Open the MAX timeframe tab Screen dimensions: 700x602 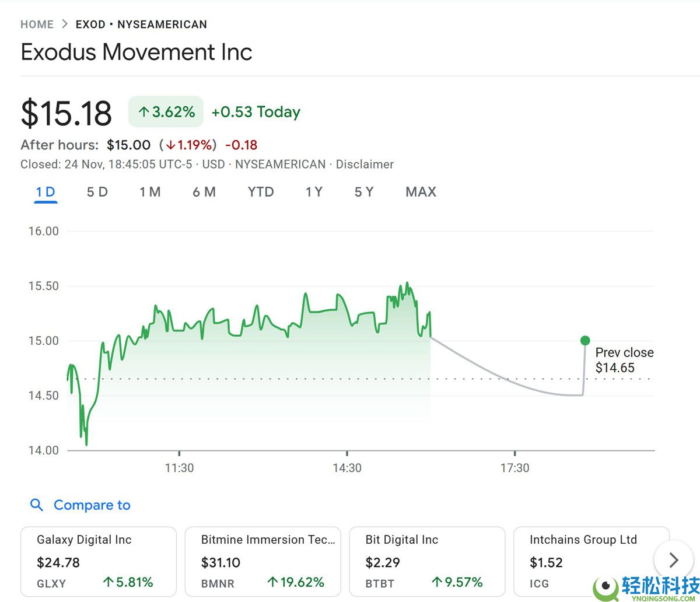click(x=420, y=191)
